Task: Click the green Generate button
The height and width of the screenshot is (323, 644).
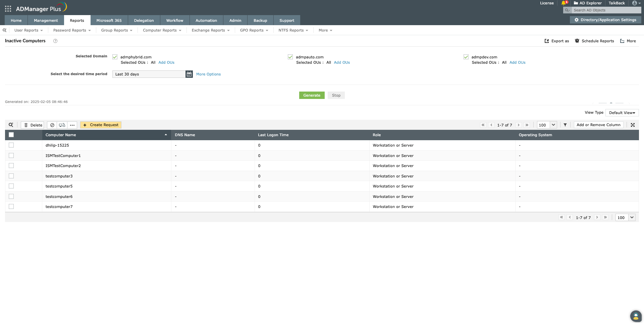Action: (x=312, y=95)
